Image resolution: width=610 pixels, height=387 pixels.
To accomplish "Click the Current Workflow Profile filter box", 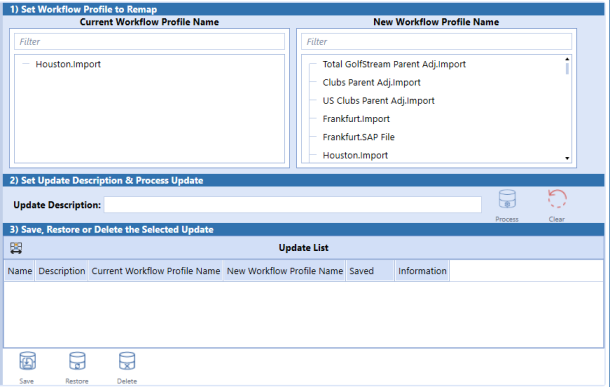I will [x=149, y=42].
